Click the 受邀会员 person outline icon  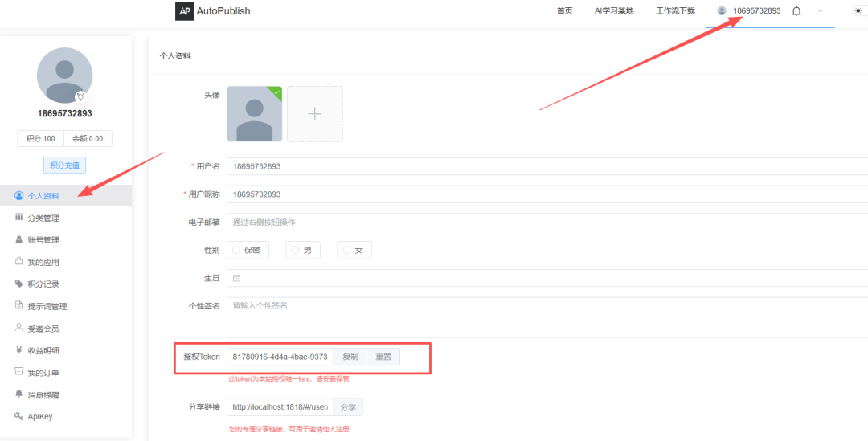pos(19,328)
